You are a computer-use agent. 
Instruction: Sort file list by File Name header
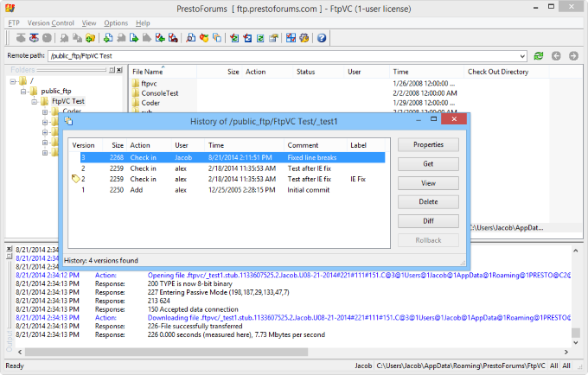pos(163,72)
